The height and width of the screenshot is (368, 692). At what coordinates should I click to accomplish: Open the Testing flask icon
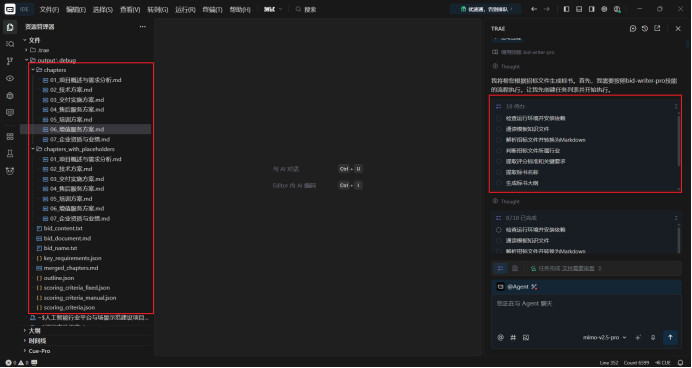pyautogui.click(x=10, y=154)
